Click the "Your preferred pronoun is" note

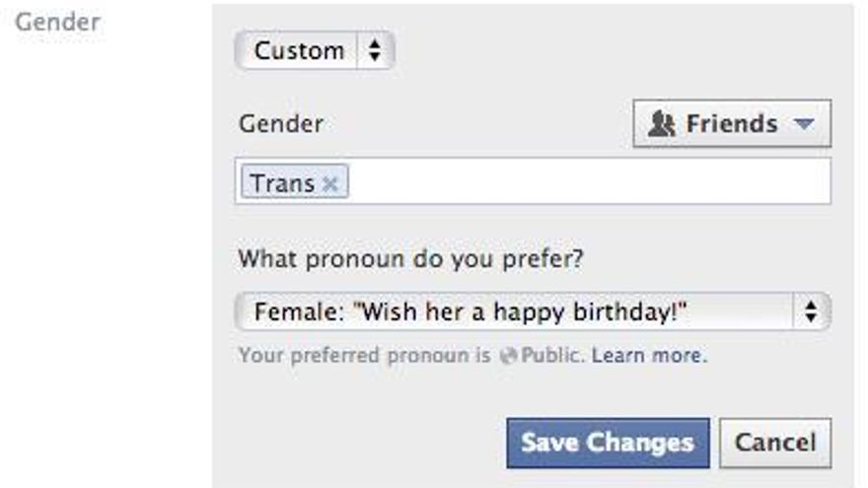pyautogui.click(x=364, y=355)
